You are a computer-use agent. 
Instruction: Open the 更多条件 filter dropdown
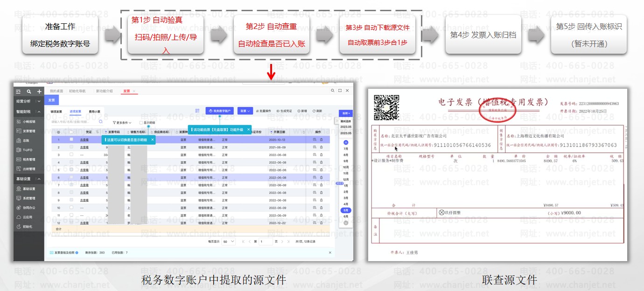point(122,122)
